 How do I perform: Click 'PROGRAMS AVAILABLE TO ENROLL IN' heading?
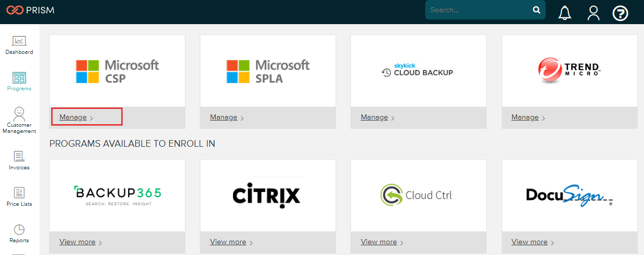pyautogui.click(x=132, y=144)
